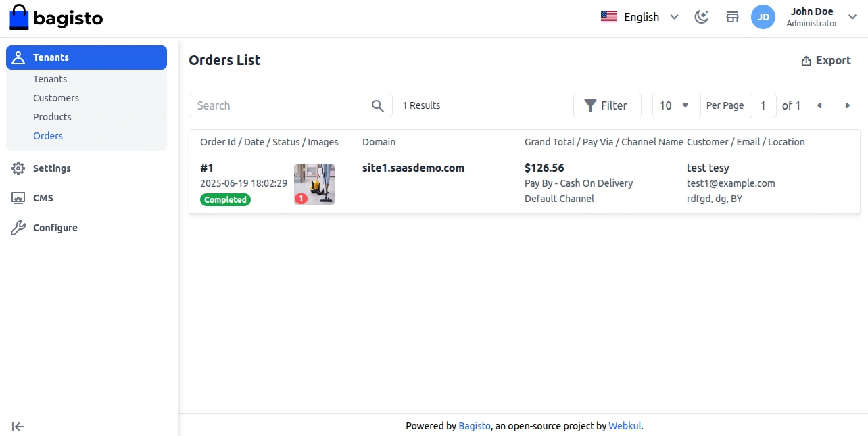
Task: Click the Export button
Action: click(x=825, y=61)
